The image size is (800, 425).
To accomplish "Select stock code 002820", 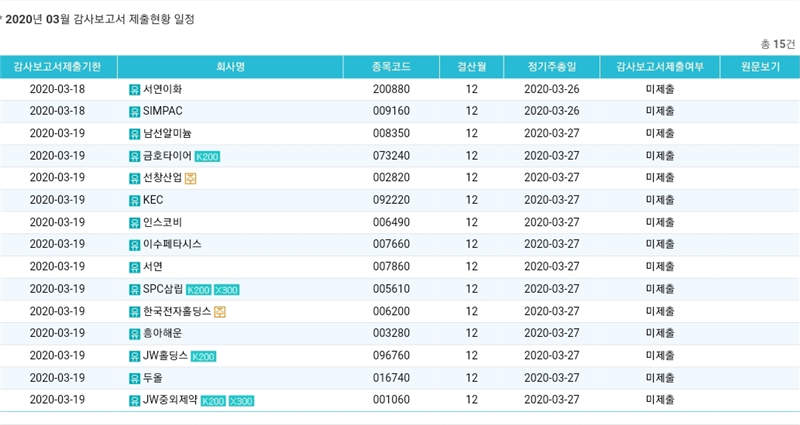I will 391,178.
